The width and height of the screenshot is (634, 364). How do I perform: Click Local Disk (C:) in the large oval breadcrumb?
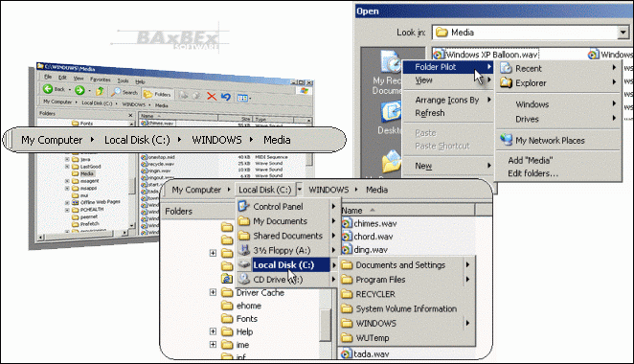click(x=137, y=140)
